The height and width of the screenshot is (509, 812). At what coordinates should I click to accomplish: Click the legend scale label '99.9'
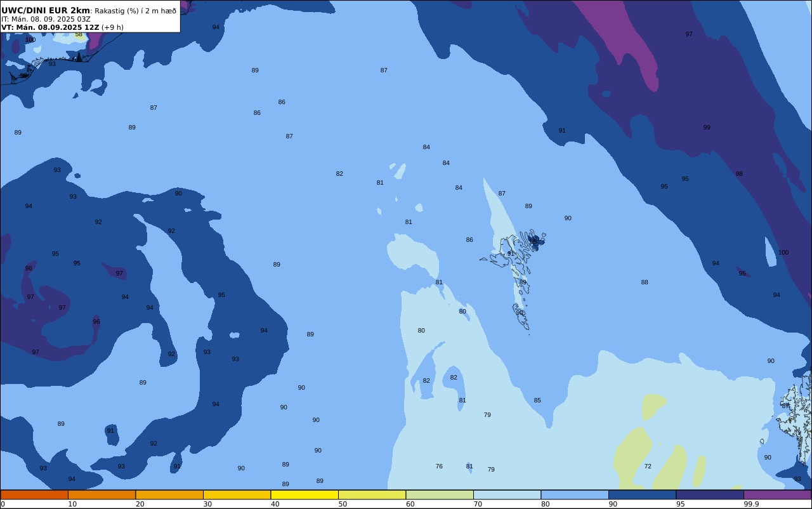751,504
